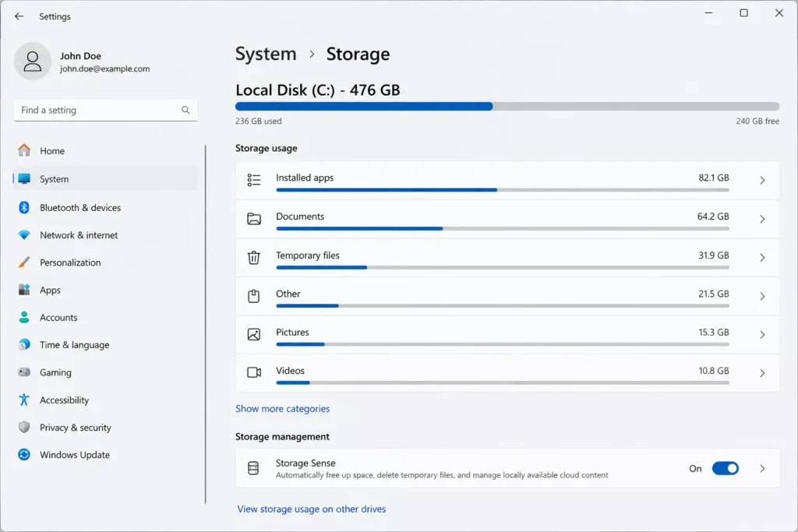Viewport: 798px width, 532px height.
Task: Click the Documents folder icon
Action: [254, 219]
